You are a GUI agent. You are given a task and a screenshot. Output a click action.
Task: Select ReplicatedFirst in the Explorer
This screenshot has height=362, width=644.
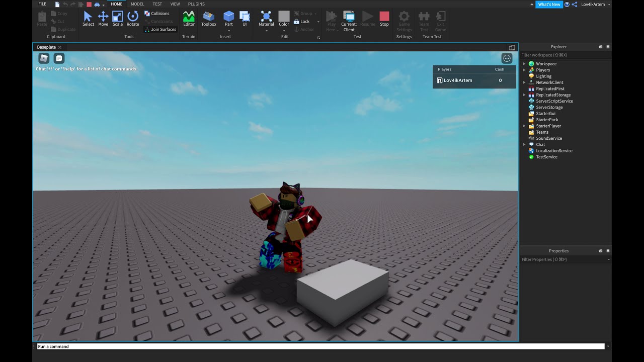click(550, 88)
